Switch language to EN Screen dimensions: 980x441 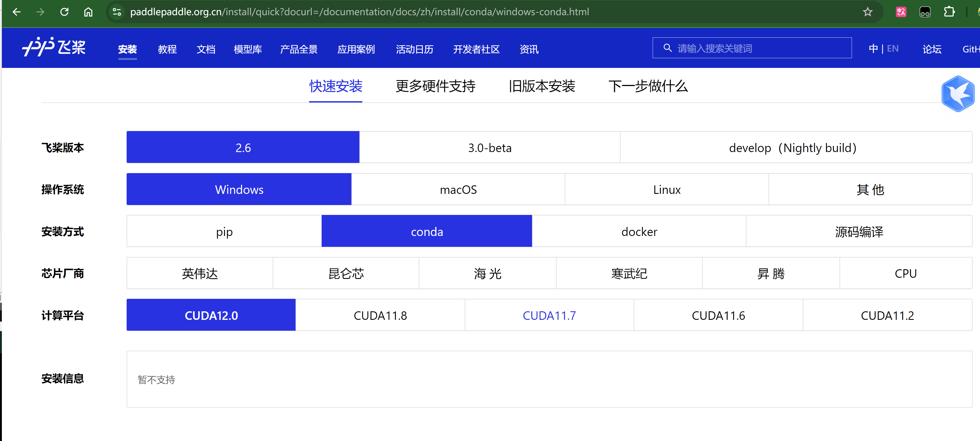point(892,48)
